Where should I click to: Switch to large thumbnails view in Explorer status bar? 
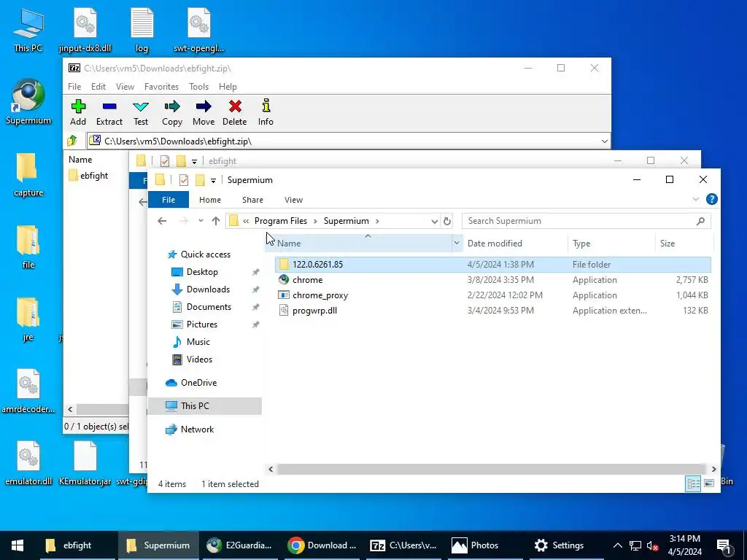coord(709,484)
